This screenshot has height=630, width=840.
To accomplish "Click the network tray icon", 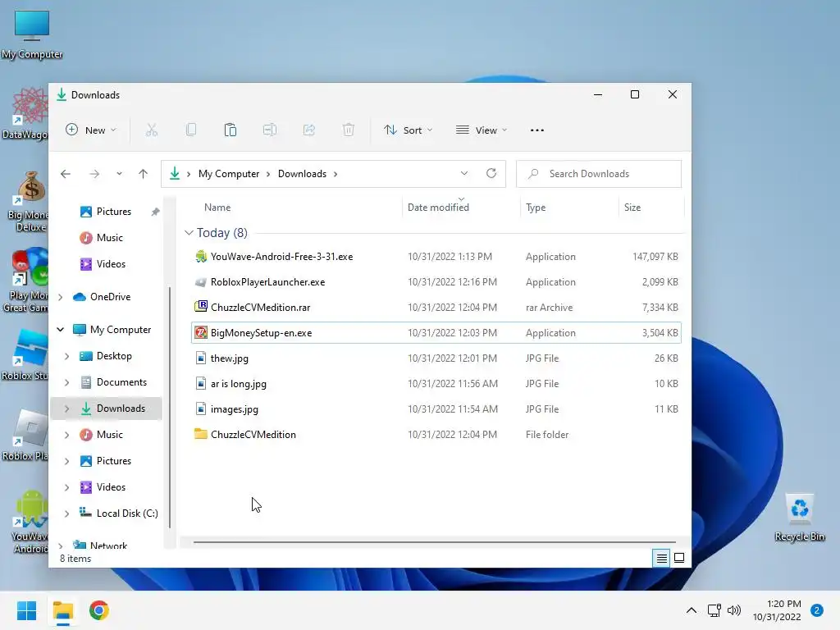I will click(x=714, y=610).
